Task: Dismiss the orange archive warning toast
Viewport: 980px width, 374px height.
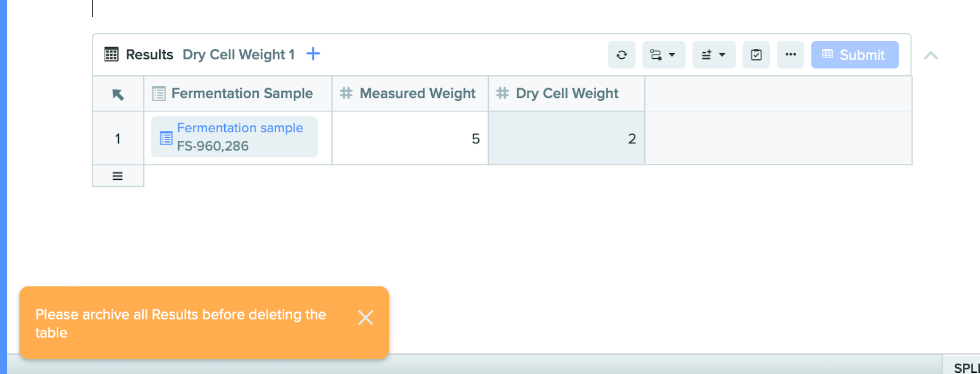Action: pyautogui.click(x=365, y=318)
